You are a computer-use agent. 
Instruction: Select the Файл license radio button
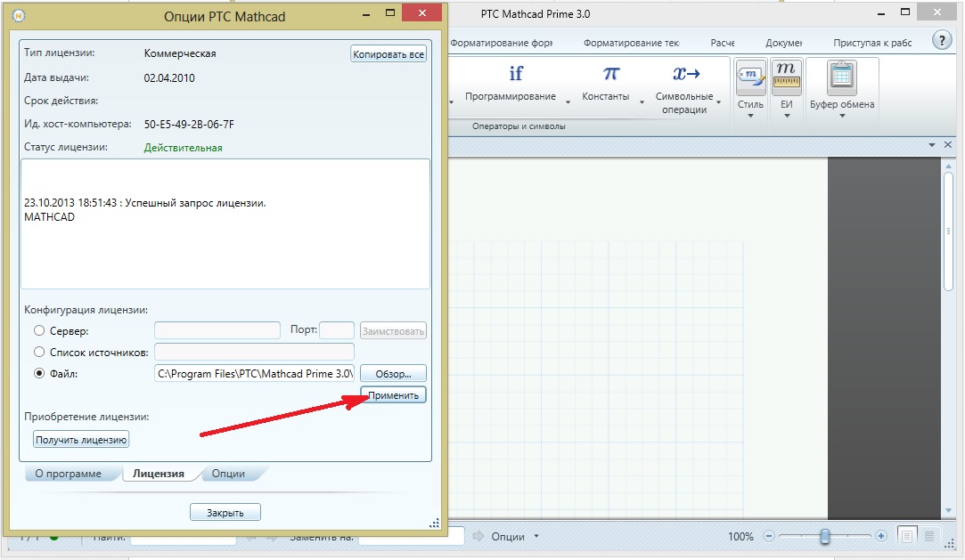tap(39, 373)
